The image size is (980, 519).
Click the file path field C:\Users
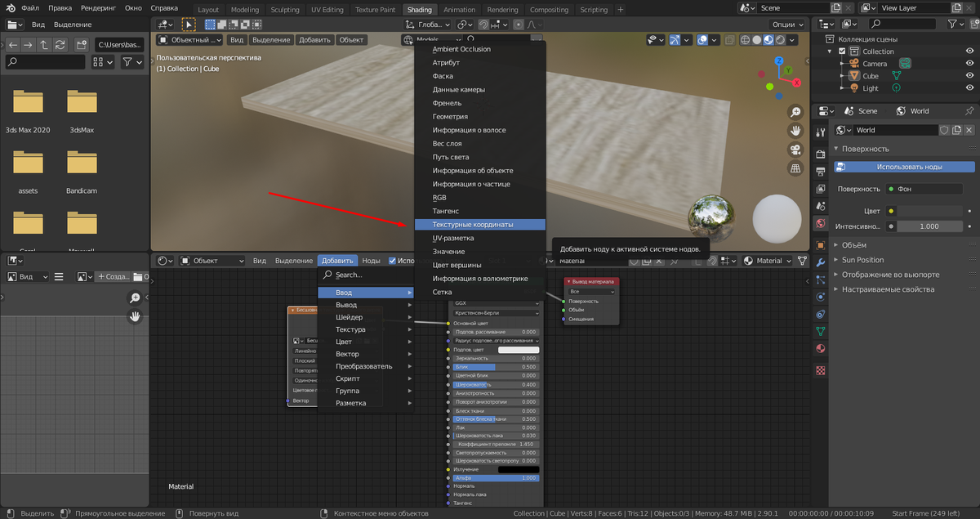(118, 44)
